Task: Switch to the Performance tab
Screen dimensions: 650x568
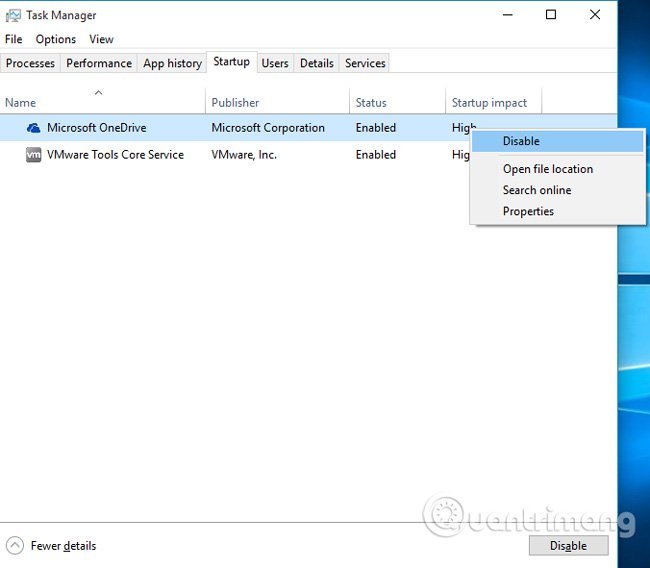Action: point(99,63)
